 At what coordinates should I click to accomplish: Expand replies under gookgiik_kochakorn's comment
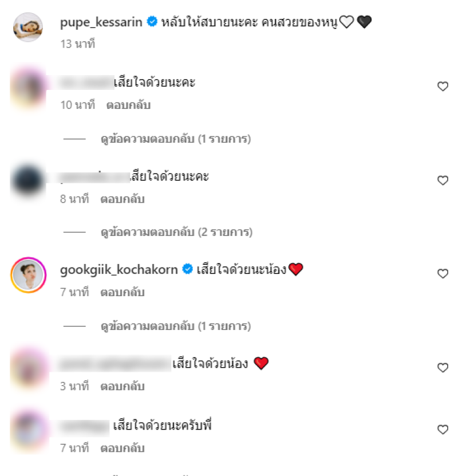(x=176, y=326)
